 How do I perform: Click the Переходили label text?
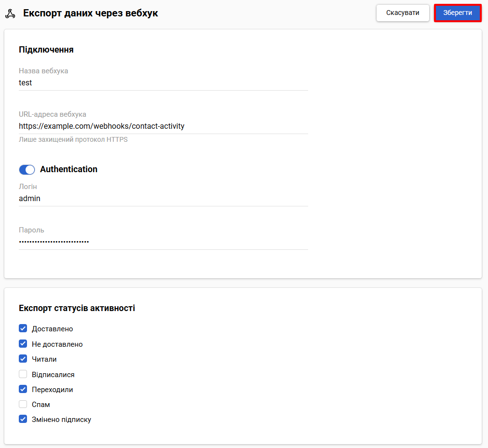click(52, 390)
